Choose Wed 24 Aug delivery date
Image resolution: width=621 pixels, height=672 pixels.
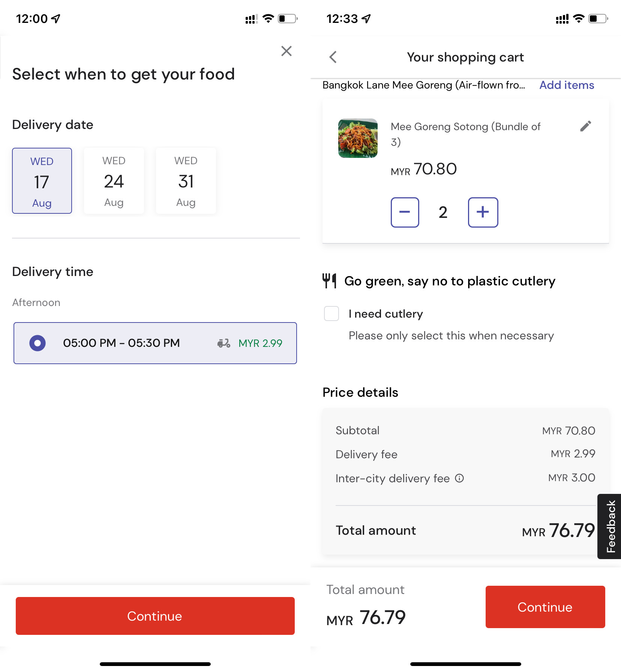[114, 181]
